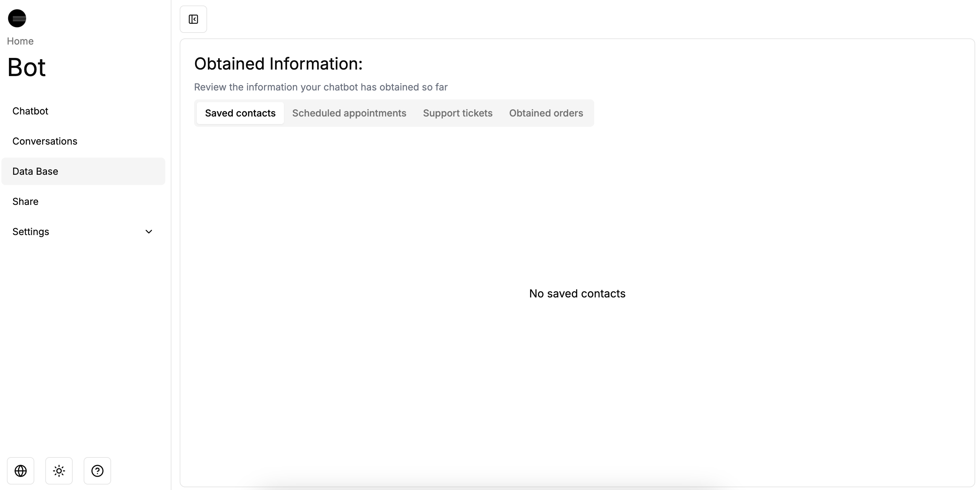Switch to Saved contacts tab
Screen dimensions: 980x490
point(240,113)
